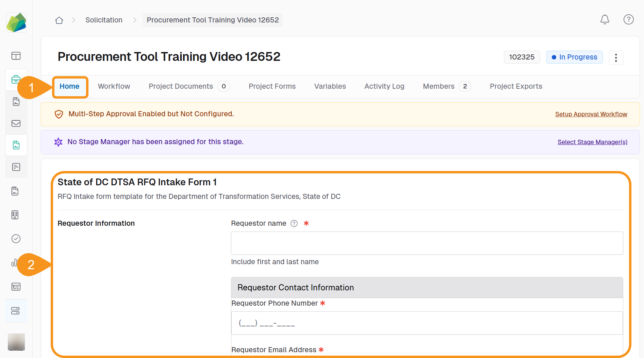The height and width of the screenshot is (358, 644).
Task: Click Select Stage Manager(s) link
Action: pyautogui.click(x=592, y=142)
